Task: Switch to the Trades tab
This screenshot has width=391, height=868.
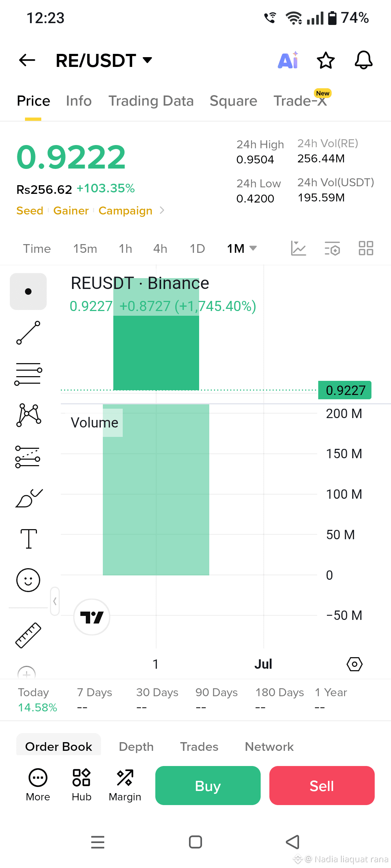Action: click(x=199, y=746)
